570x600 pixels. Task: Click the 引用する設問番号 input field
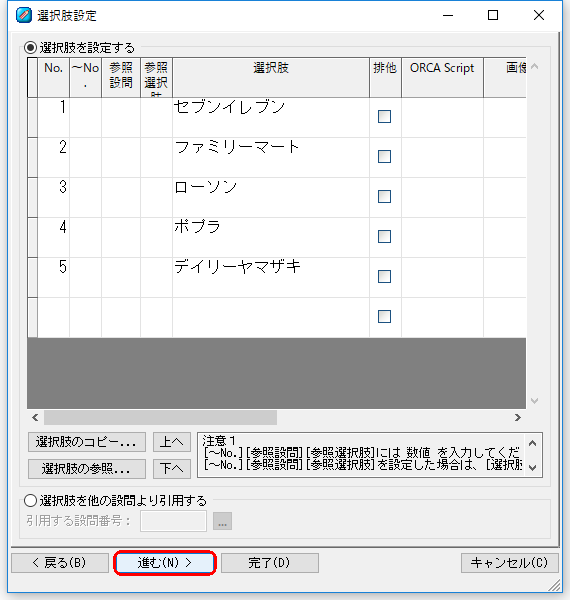(173, 521)
